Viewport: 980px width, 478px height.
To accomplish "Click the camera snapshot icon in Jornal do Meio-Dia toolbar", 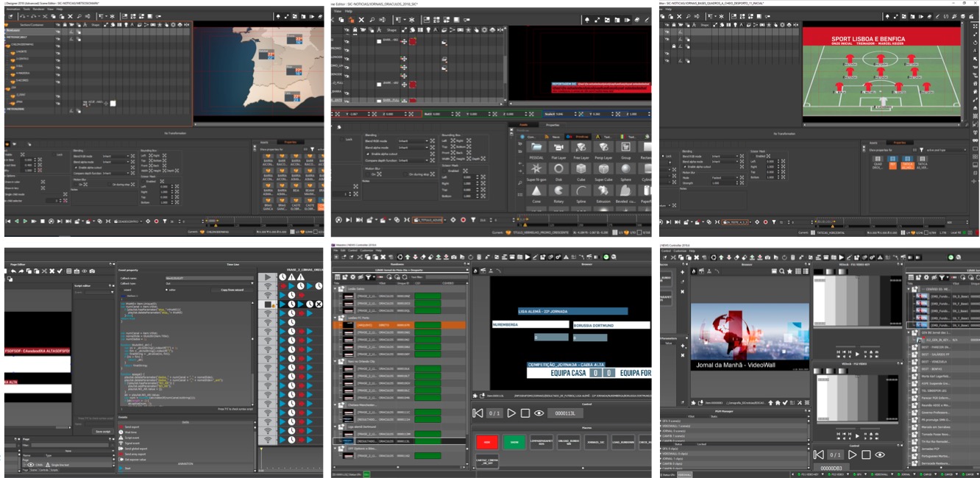I will [x=454, y=257].
